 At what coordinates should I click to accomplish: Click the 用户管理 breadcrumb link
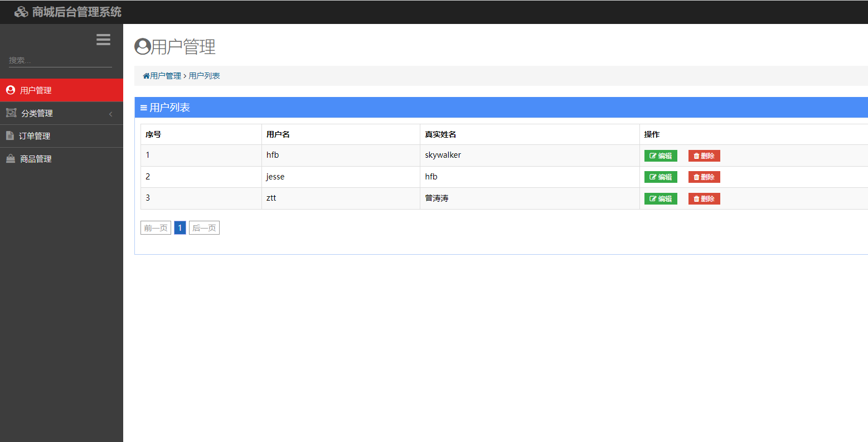tap(166, 76)
